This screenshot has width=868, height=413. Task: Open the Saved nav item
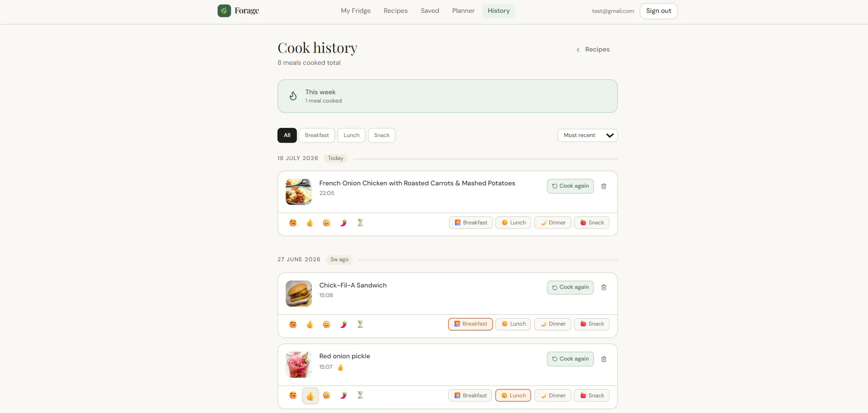tap(430, 11)
